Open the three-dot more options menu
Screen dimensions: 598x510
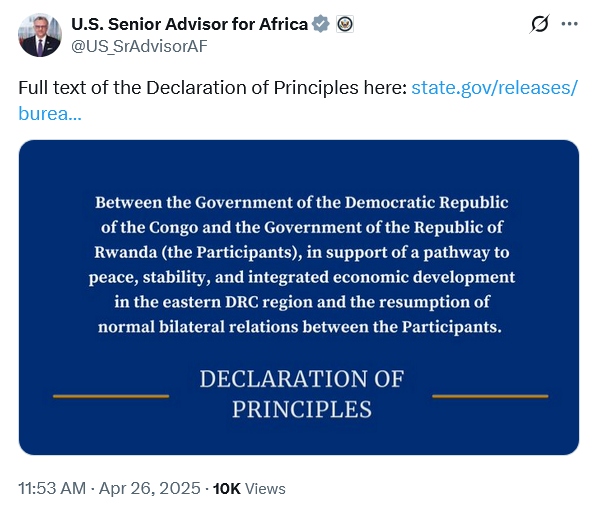click(569, 24)
